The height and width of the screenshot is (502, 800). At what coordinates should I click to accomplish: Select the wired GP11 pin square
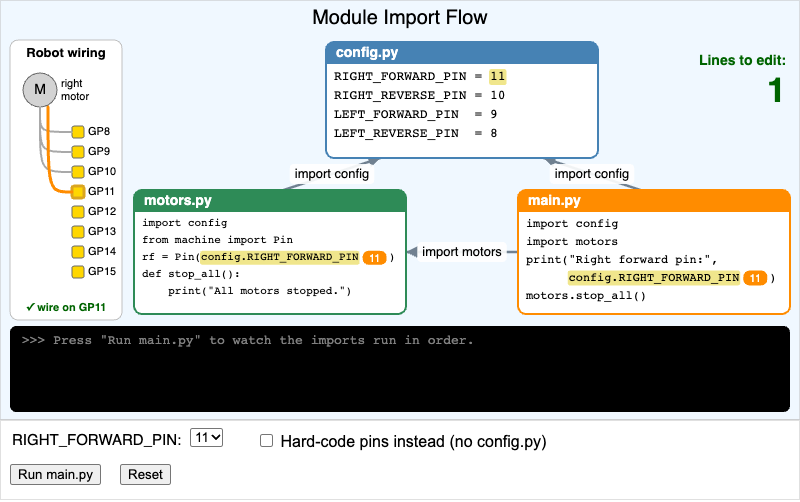pyautogui.click(x=78, y=191)
